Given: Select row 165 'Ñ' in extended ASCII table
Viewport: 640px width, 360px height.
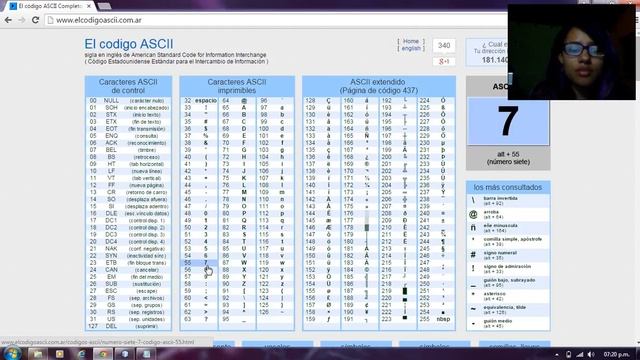Looking at the screenshot, I should point(360,136).
